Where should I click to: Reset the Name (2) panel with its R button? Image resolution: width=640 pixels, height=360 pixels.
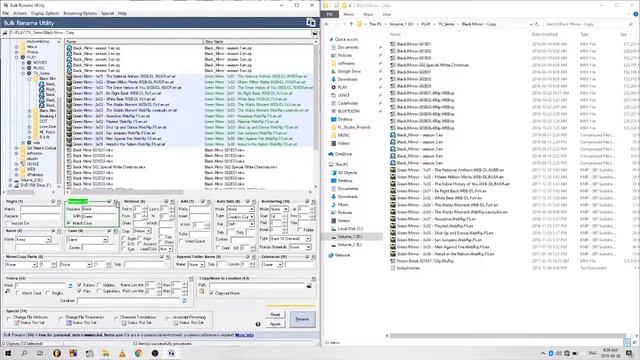59,231
